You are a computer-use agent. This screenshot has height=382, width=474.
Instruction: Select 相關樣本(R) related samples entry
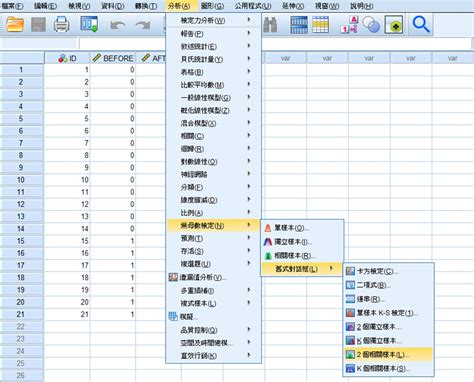coord(302,256)
